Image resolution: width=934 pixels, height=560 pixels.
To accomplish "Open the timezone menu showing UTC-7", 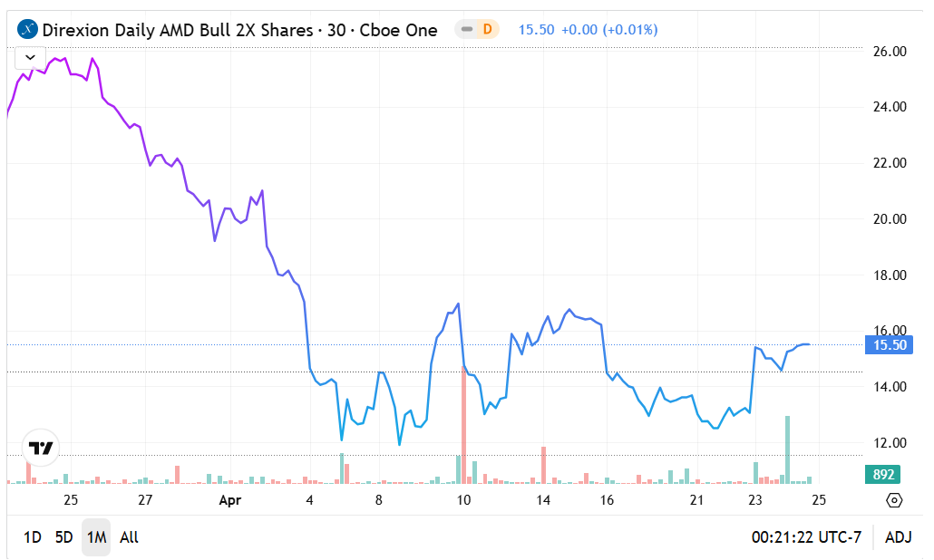I will (805, 537).
